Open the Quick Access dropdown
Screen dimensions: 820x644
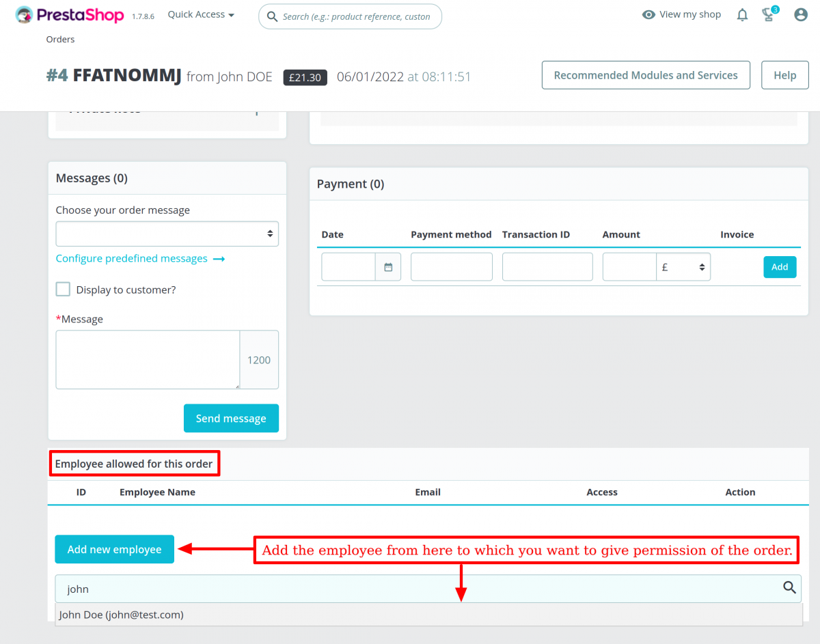[x=200, y=14]
